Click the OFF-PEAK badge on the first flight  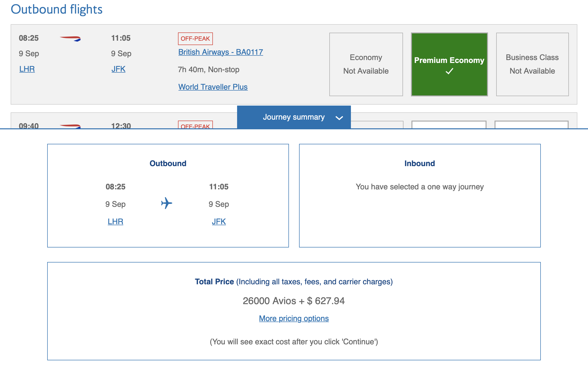[195, 39]
